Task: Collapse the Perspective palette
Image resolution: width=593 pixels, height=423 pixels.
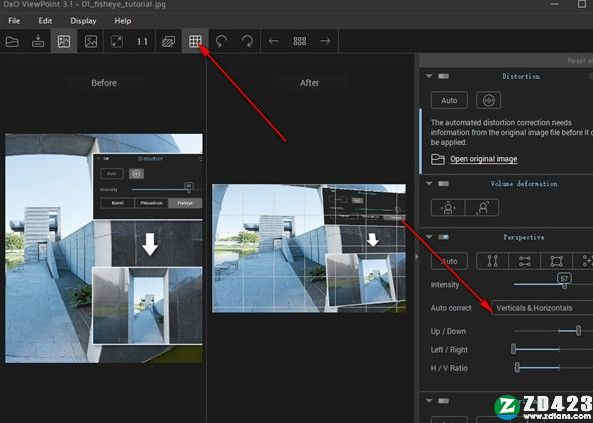Action: (x=428, y=237)
